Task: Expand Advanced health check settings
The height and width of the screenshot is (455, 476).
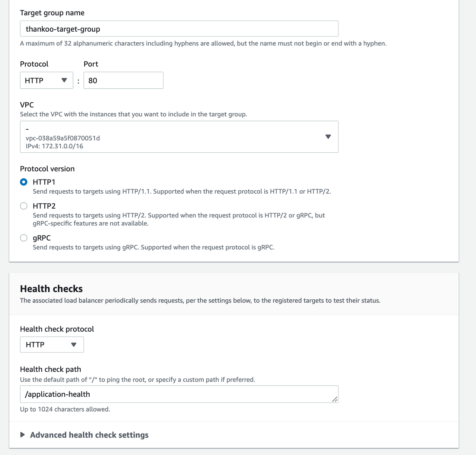Action: 89,435
